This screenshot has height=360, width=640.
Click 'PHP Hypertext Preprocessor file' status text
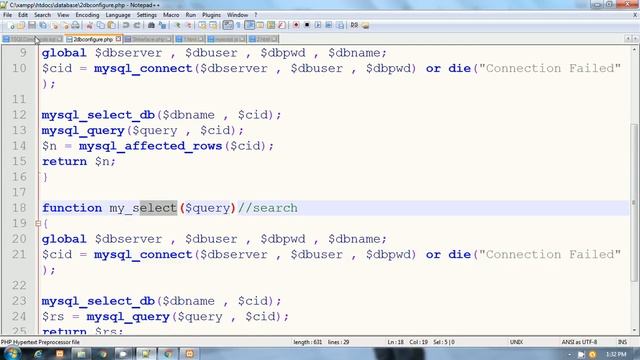[40, 342]
